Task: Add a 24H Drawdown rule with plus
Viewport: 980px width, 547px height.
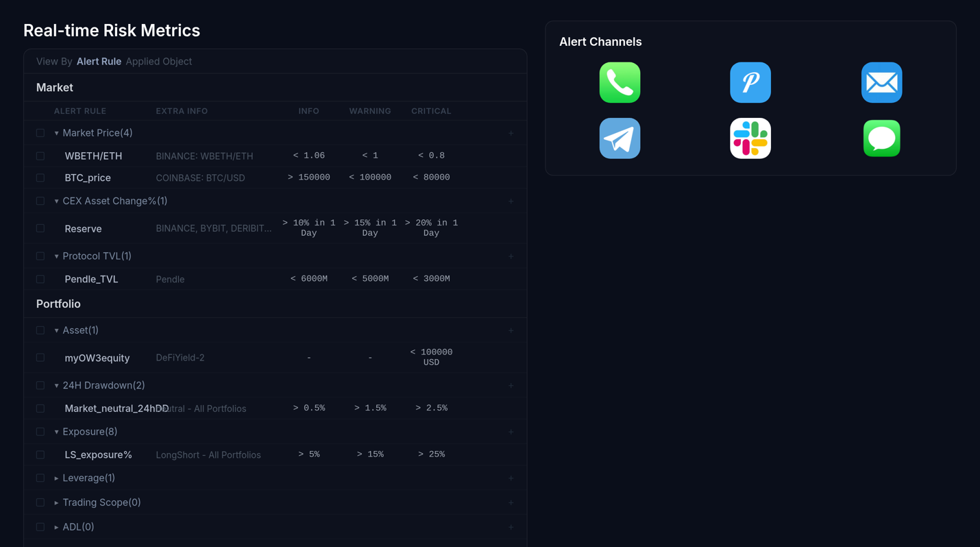Action: click(x=511, y=385)
